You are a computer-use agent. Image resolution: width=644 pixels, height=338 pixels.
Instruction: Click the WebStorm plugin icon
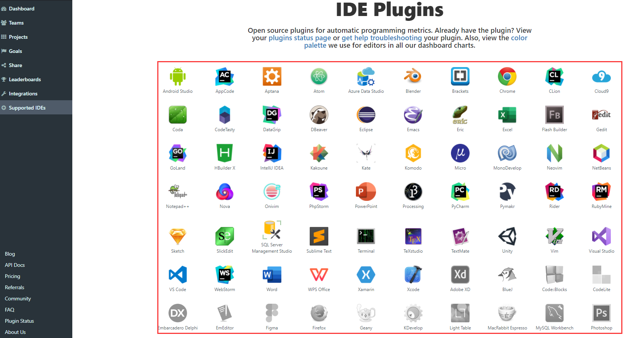pyautogui.click(x=225, y=275)
